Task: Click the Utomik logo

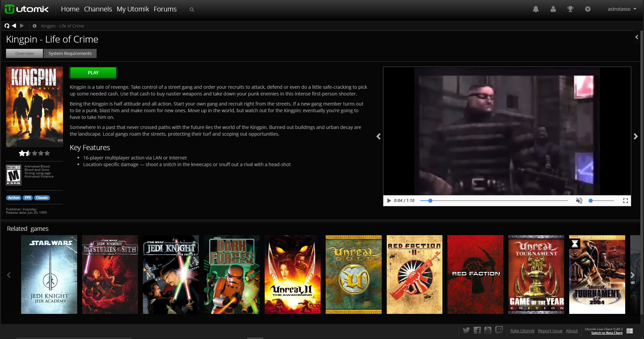Action: 27,9
